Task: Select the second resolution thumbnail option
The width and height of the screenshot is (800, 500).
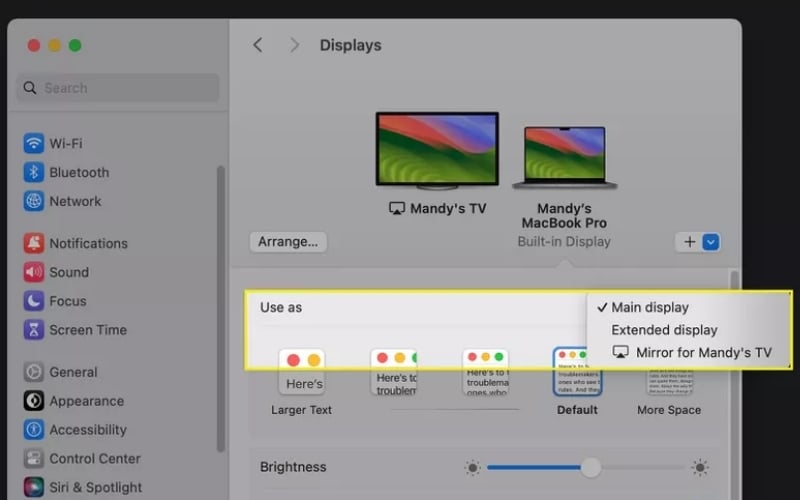Action: [394, 372]
